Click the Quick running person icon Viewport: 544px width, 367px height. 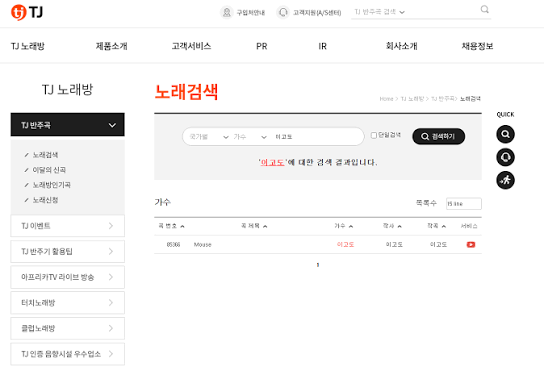click(x=505, y=180)
